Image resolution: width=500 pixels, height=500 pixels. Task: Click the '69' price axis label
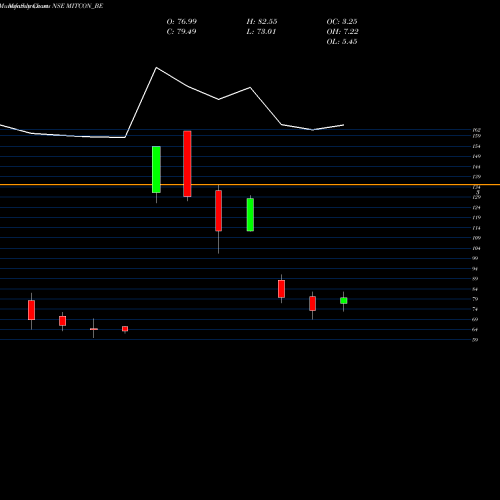[475, 319]
